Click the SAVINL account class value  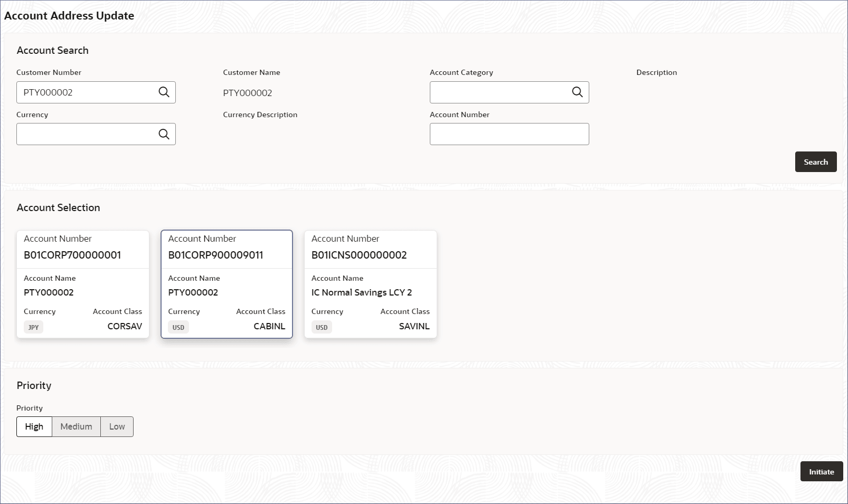pos(414,326)
